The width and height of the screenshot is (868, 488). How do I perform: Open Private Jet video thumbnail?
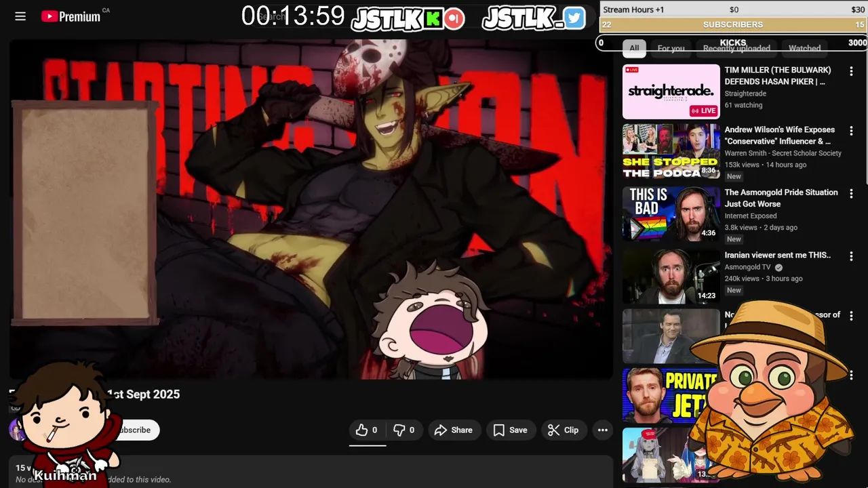coord(671,395)
